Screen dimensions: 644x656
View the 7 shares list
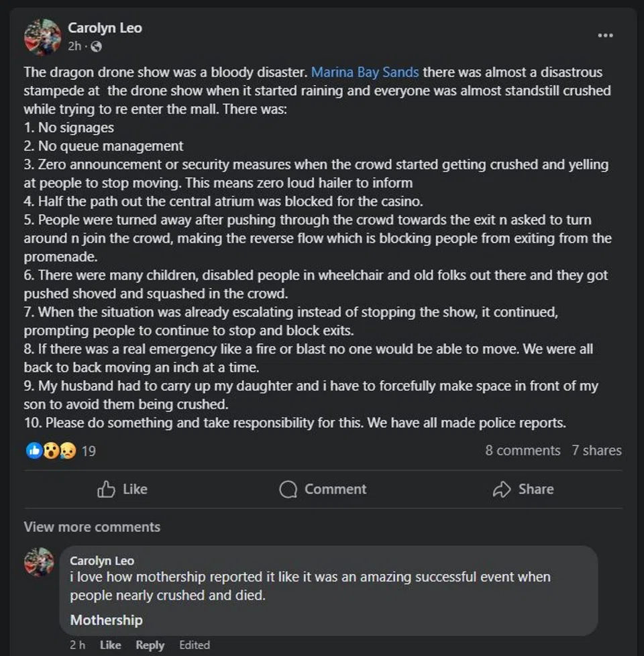596,450
